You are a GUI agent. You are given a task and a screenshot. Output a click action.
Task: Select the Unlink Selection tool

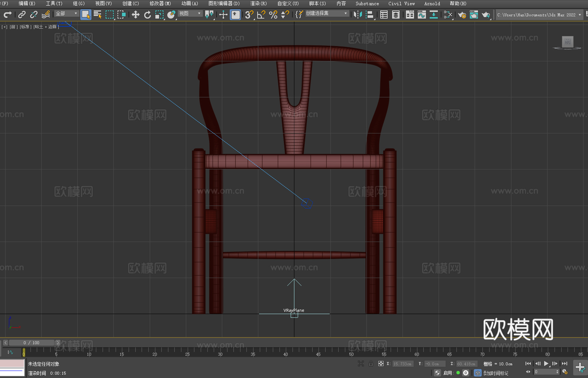[x=34, y=14]
